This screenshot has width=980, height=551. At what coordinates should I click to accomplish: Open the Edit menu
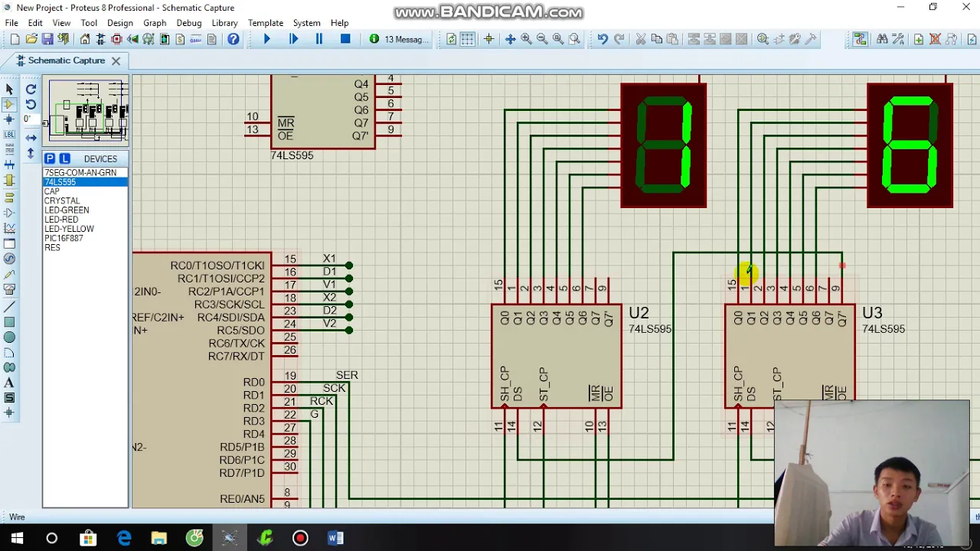[35, 23]
